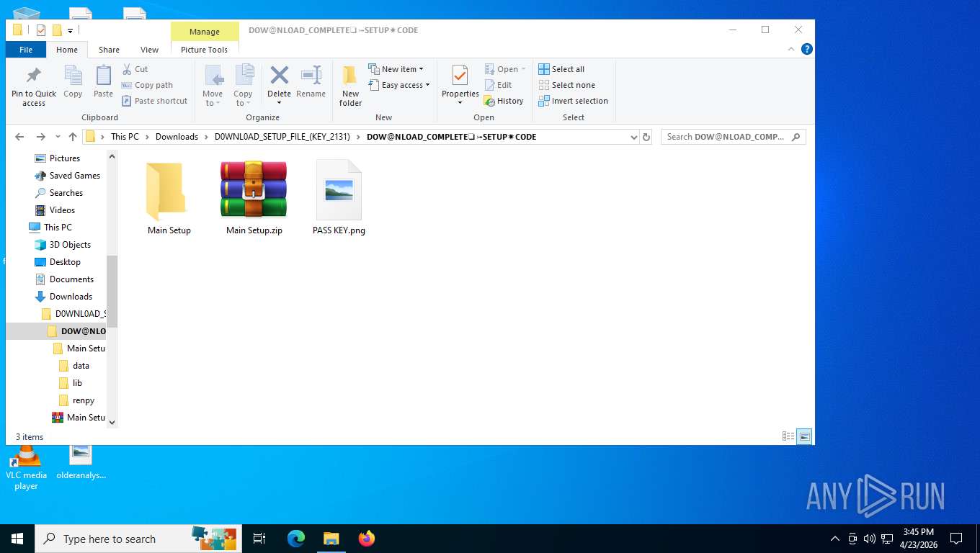Launch Firefox from the taskbar

[x=367, y=539]
